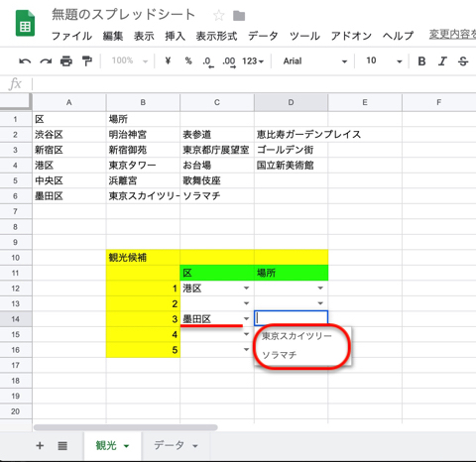Screen dimensions: 476x462
Task: Select column A header
Action: (x=69, y=102)
